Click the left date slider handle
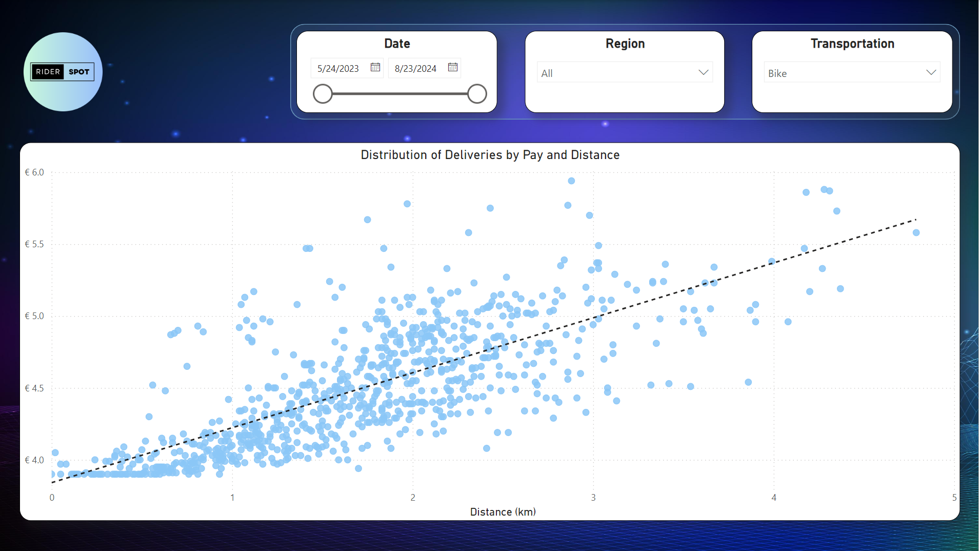Screen dimensions: 980x551 click(323, 94)
